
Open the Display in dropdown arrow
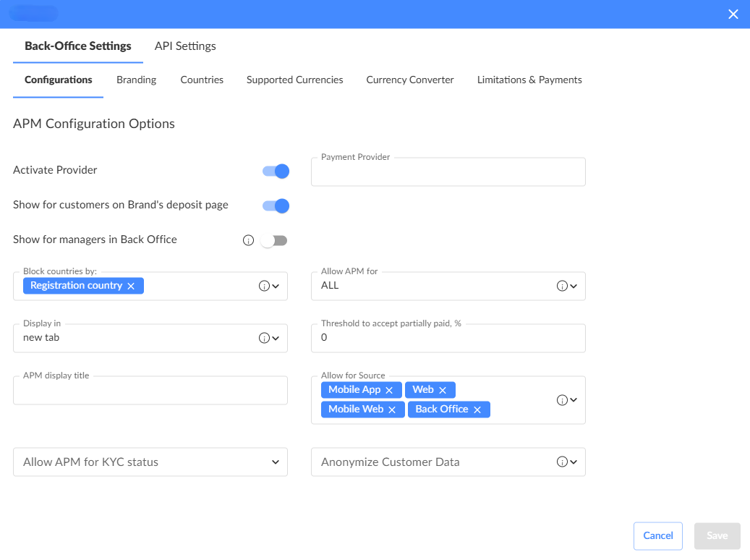[276, 338]
